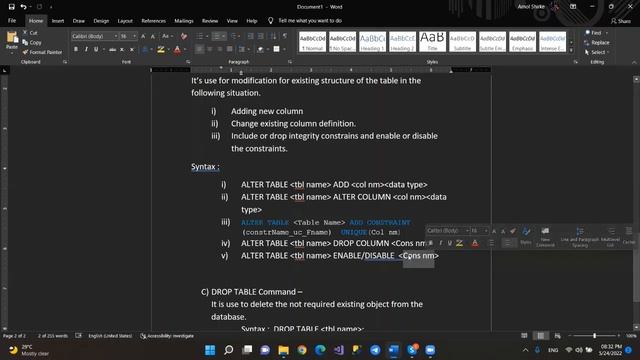Click the Share button
This screenshot has width=640, height=360.
click(x=621, y=21)
